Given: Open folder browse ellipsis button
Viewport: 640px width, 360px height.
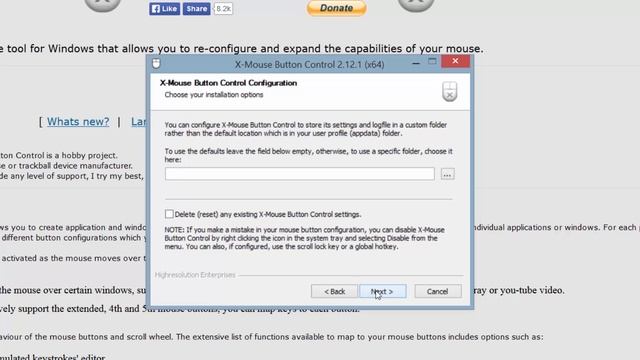Looking at the screenshot, I should [x=447, y=174].
